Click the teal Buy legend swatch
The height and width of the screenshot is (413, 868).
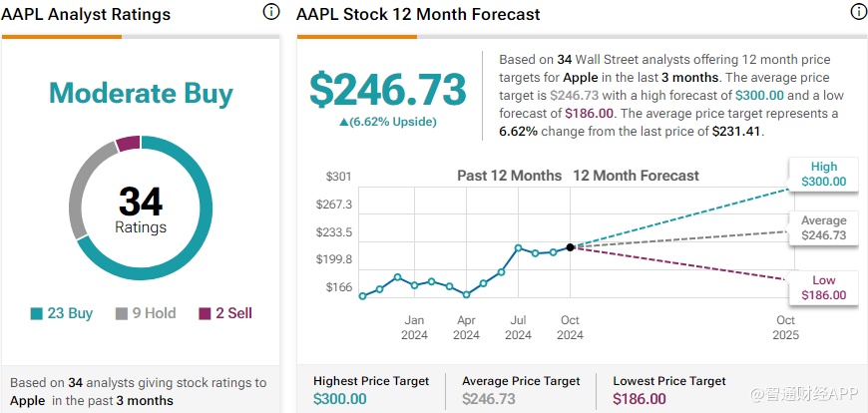click(37, 313)
